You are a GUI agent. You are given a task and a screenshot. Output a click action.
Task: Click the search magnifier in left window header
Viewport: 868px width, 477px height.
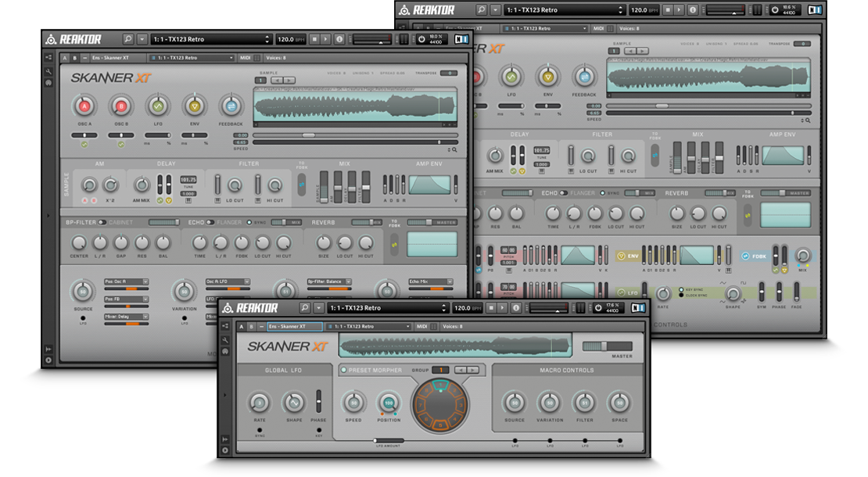[x=128, y=39]
